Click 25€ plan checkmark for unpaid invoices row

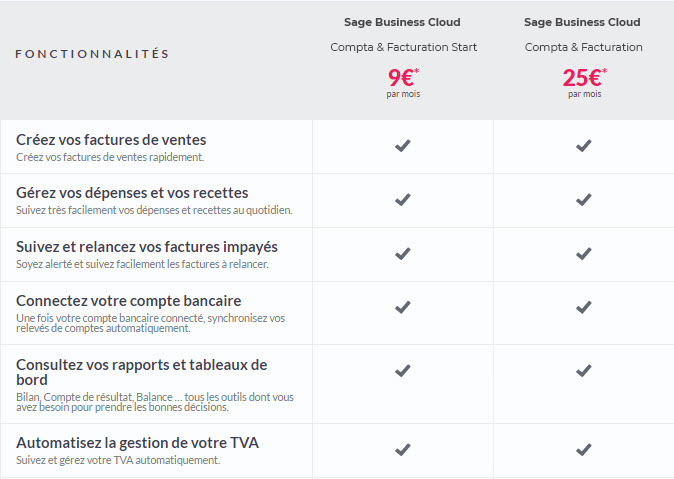point(583,254)
